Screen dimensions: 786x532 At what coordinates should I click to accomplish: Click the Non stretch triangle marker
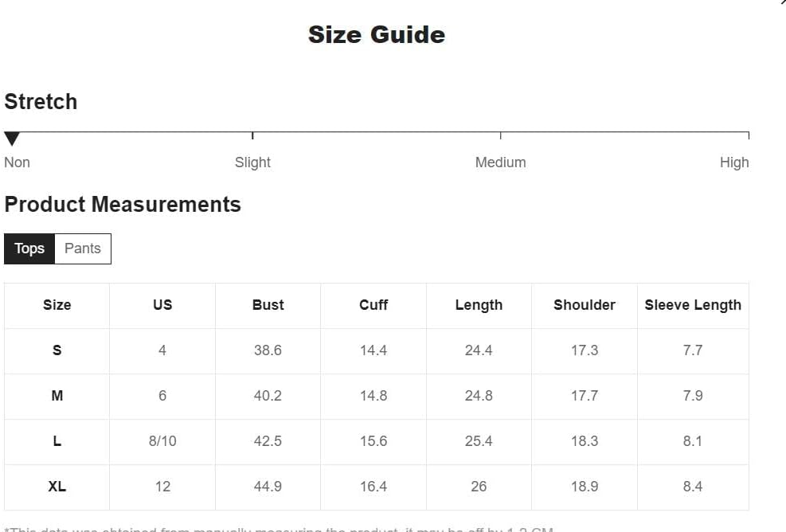tap(12, 140)
